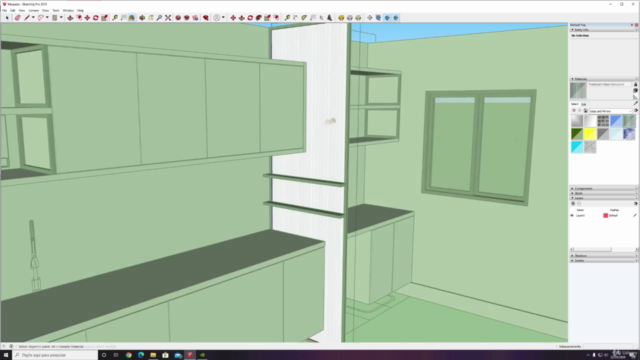
Task: Pick the dark green glass swatch
Action: 577,133
